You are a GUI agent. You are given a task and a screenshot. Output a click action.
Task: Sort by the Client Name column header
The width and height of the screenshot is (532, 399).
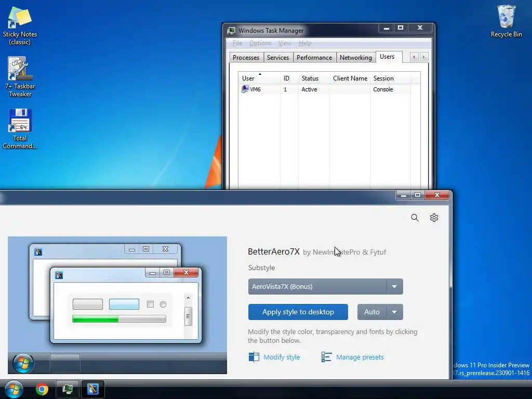point(350,78)
